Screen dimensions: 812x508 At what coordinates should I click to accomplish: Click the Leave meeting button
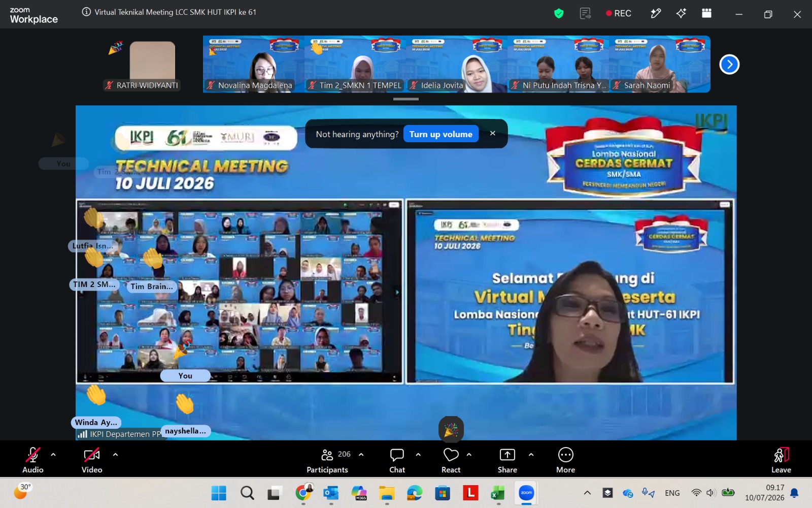point(781,461)
